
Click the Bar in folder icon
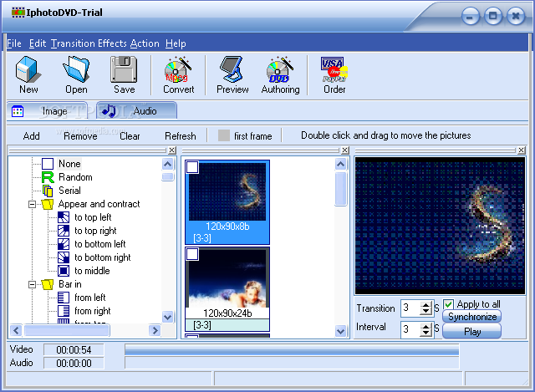48,284
